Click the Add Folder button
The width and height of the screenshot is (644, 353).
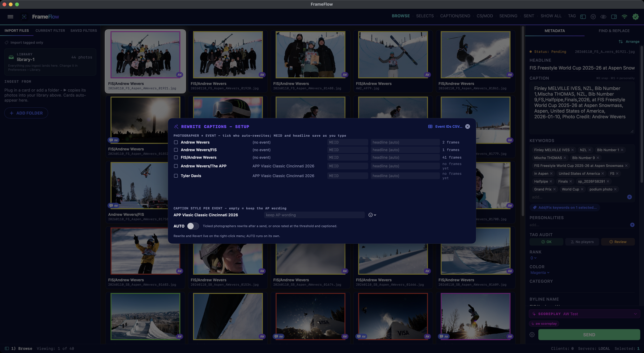pos(26,113)
